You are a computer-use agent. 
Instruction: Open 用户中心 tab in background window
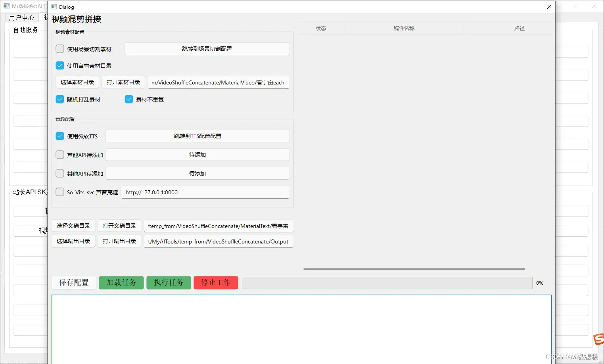[22, 17]
